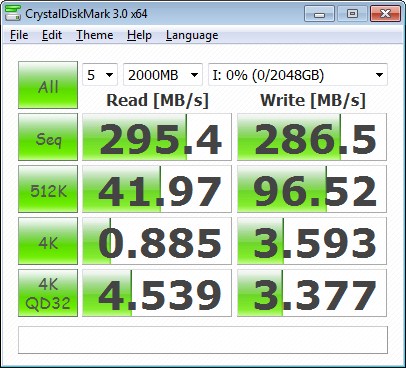Close the CrystalDiskMark window
The width and height of the screenshot is (406, 368).
(x=385, y=14)
